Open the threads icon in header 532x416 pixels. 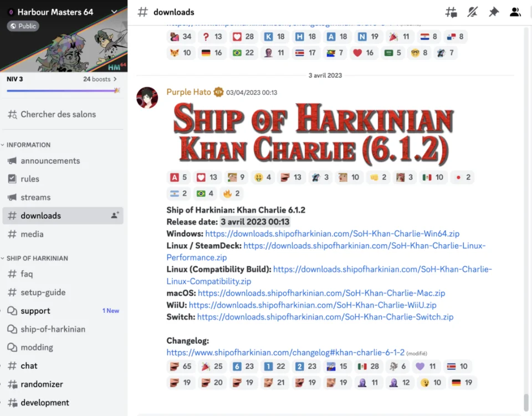(x=451, y=12)
